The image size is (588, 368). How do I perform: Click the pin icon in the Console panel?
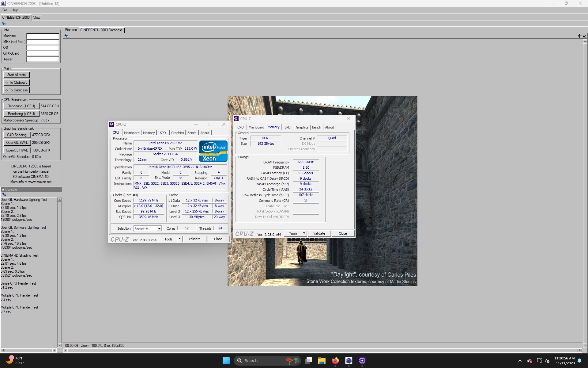point(4,194)
